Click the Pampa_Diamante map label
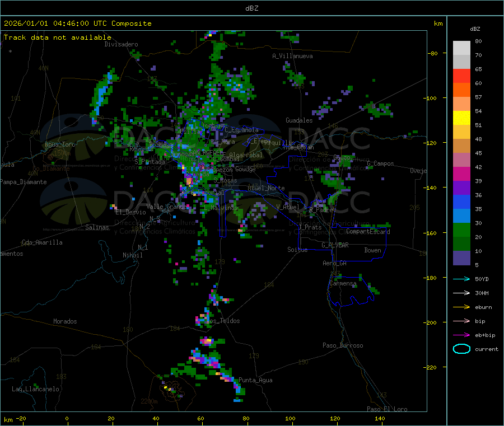Screen dimensions: 504x426 coord(24,182)
